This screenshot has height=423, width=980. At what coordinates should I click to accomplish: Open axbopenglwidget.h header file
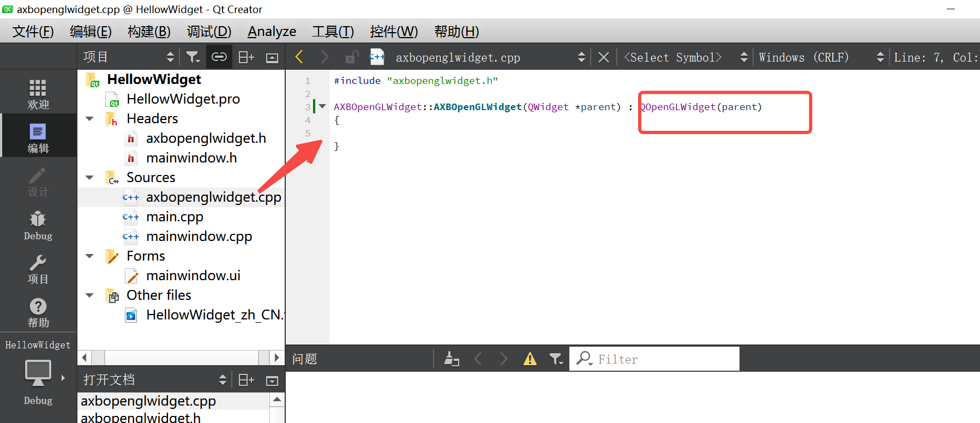pos(206,138)
